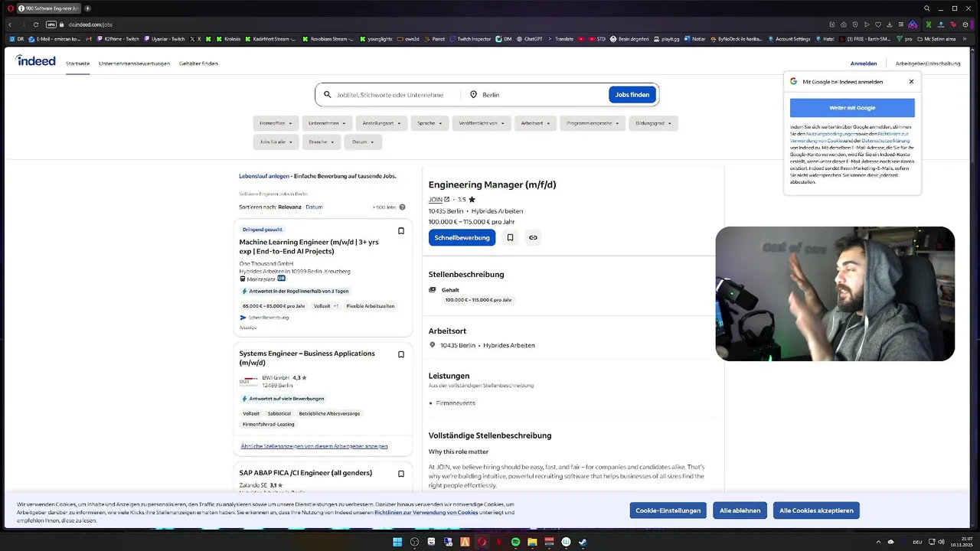
Task: Click the Indeed logo
Action: coord(35,61)
